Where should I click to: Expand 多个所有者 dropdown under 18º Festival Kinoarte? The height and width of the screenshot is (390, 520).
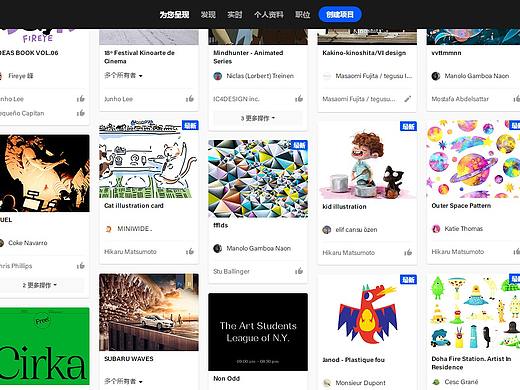[x=123, y=76]
